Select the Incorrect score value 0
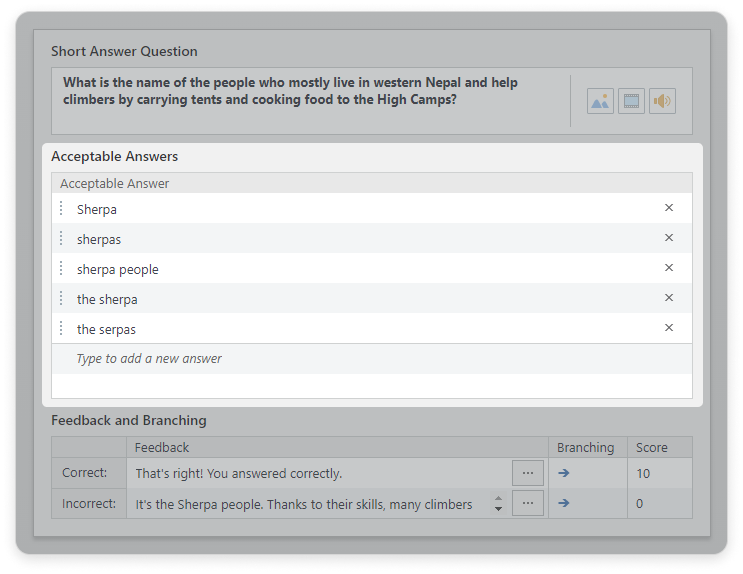Viewport: 743px width, 574px height. (x=640, y=504)
